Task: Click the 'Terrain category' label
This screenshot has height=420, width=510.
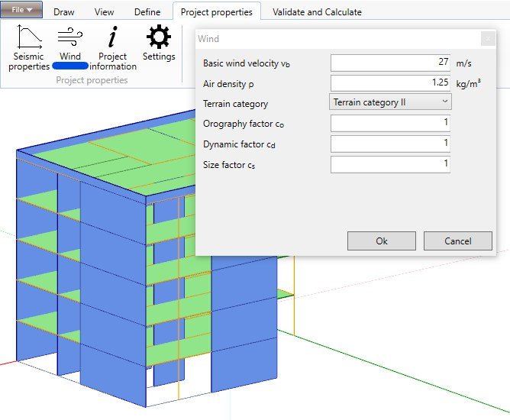Action: 235,104
